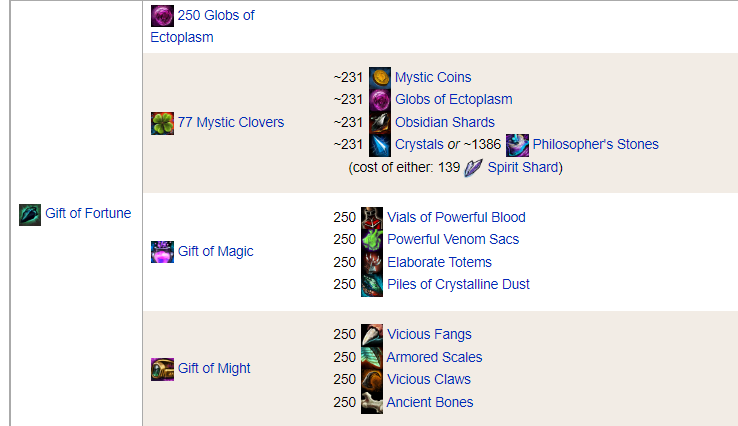Screen dimensions: 738x426
Task: Click the Ancient Bones icon
Action: (372, 403)
